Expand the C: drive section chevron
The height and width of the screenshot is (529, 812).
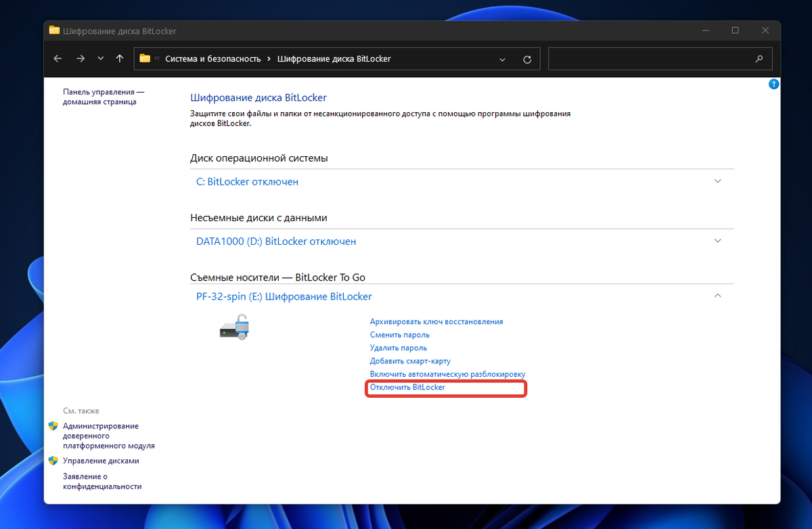[718, 181]
